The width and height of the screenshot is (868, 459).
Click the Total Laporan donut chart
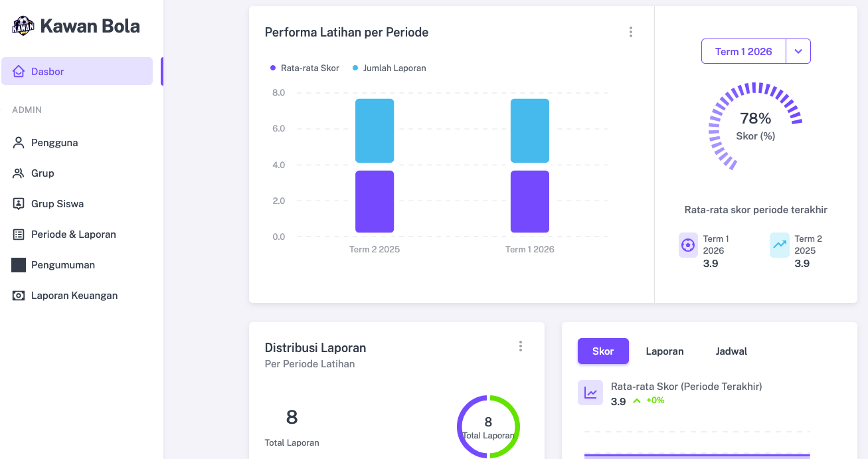[488, 426]
